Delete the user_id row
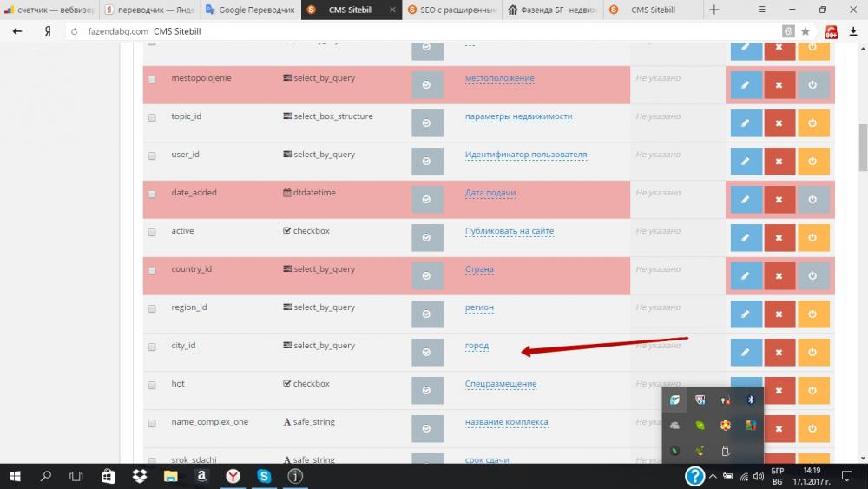Image resolution: width=868 pixels, height=489 pixels. (x=779, y=162)
